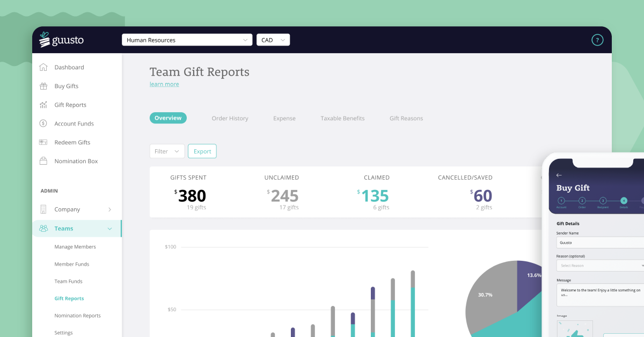Tap step 3 Recipient circle on phone
This screenshot has width=644, height=337.
pos(603,201)
